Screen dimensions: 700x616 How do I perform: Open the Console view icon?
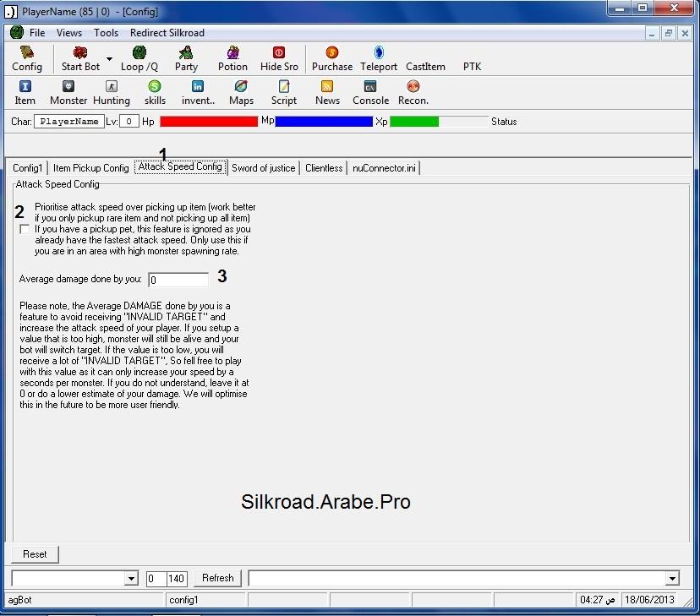(x=370, y=93)
